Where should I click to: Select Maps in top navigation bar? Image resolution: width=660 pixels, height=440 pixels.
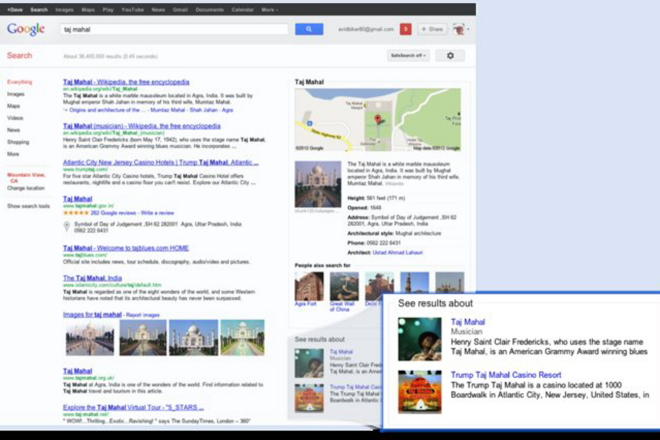tap(88, 10)
